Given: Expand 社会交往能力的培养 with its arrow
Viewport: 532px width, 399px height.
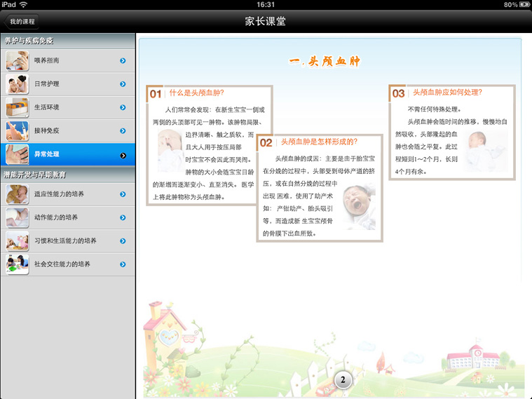Looking at the screenshot, I should [123, 264].
